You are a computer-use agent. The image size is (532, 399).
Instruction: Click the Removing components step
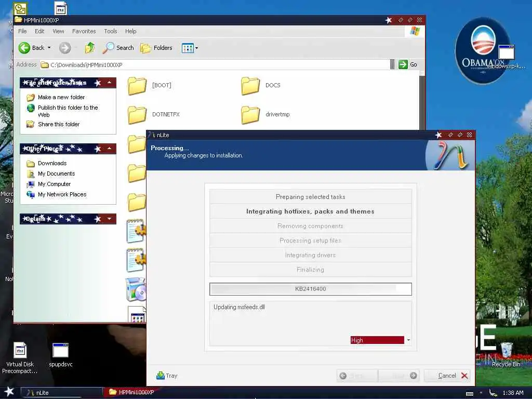click(x=311, y=226)
